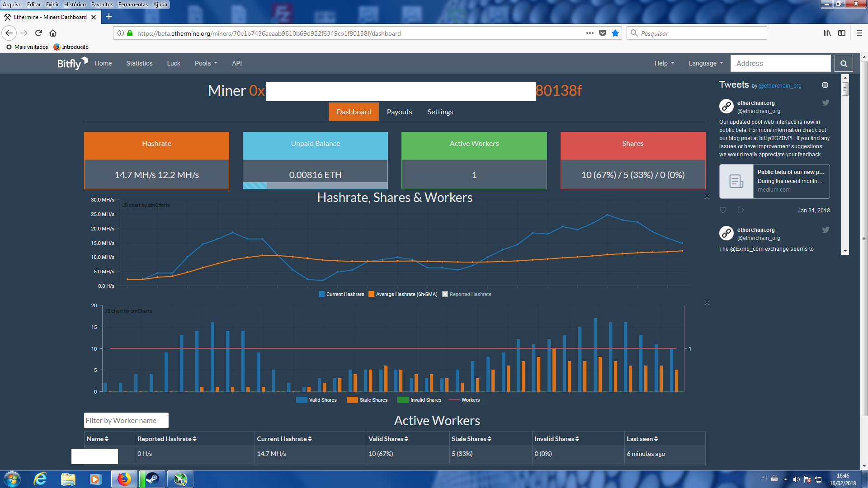Open the API page link
868x488 pixels.
tap(237, 63)
